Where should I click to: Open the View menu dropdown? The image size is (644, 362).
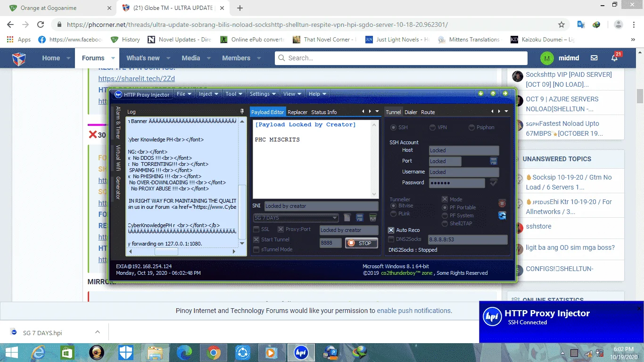[292, 94]
